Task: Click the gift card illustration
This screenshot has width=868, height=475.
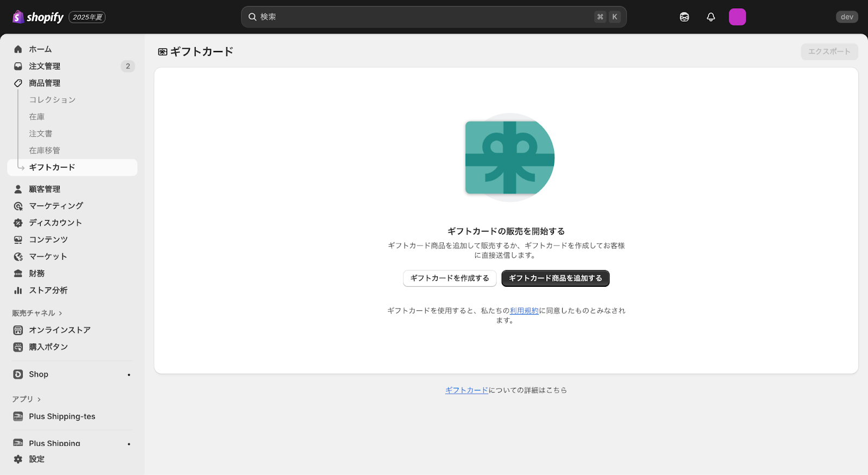Action: click(x=509, y=157)
